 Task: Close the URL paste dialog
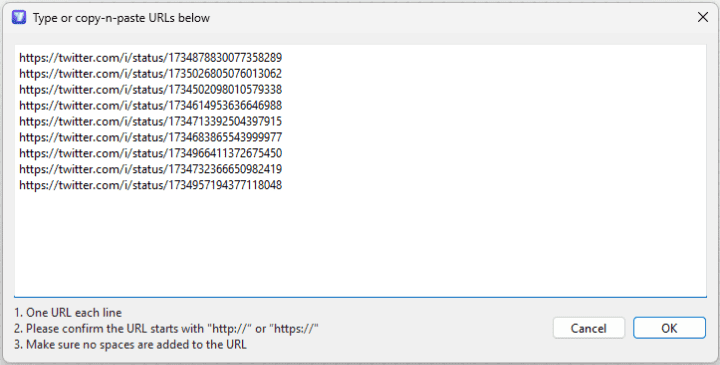[703, 17]
